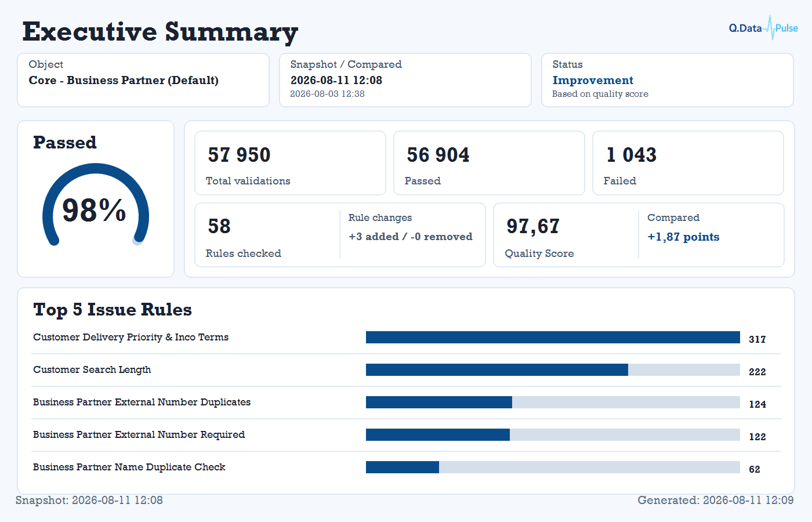Select Business Partner Name Duplicate Check rule
The height and width of the screenshot is (522, 812).
(x=129, y=467)
